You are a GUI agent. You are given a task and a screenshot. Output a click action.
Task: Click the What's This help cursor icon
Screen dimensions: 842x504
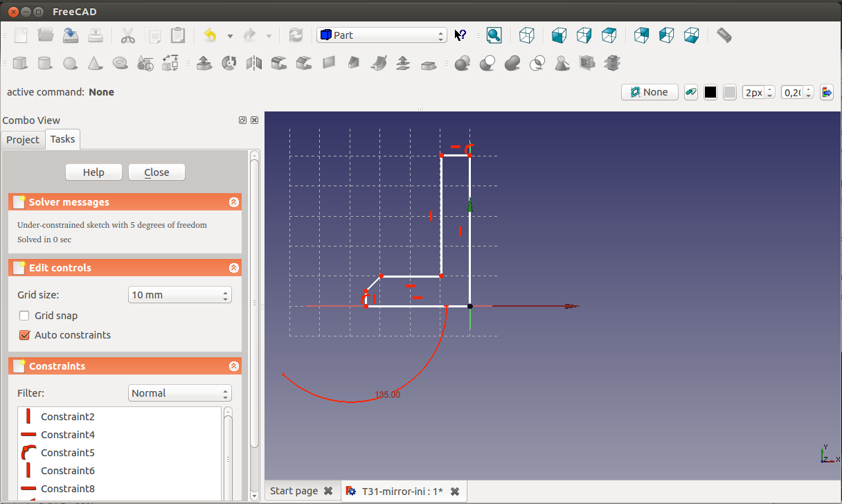pos(461,35)
